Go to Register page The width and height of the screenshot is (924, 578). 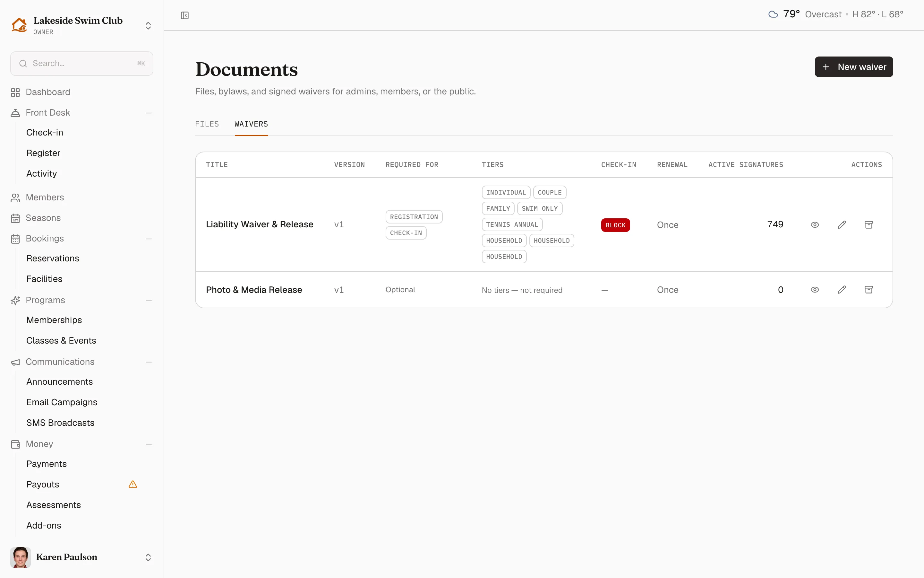point(43,153)
